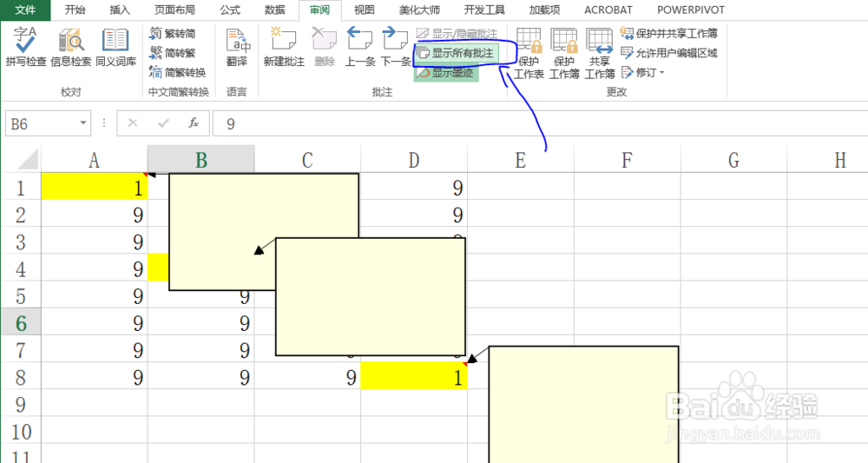Convert text with 繁转简
This screenshot has height=463, width=868.
coord(173,34)
